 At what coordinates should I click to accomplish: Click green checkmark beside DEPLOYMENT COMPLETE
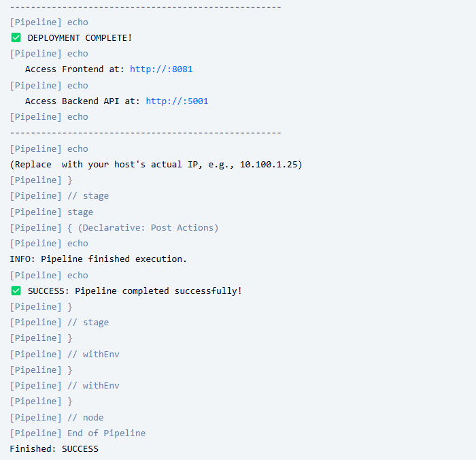(16, 37)
